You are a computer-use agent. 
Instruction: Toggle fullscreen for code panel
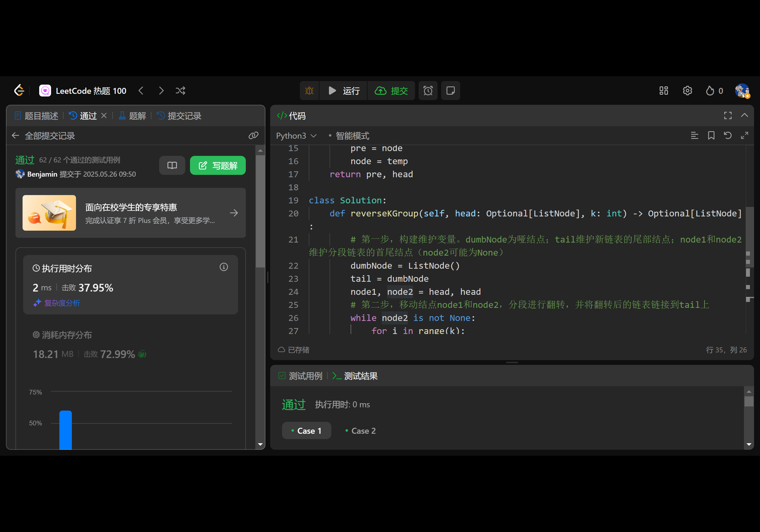728,115
